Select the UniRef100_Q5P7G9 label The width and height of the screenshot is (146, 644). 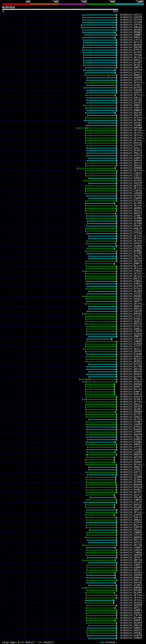pyautogui.click(x=131, y=560)
